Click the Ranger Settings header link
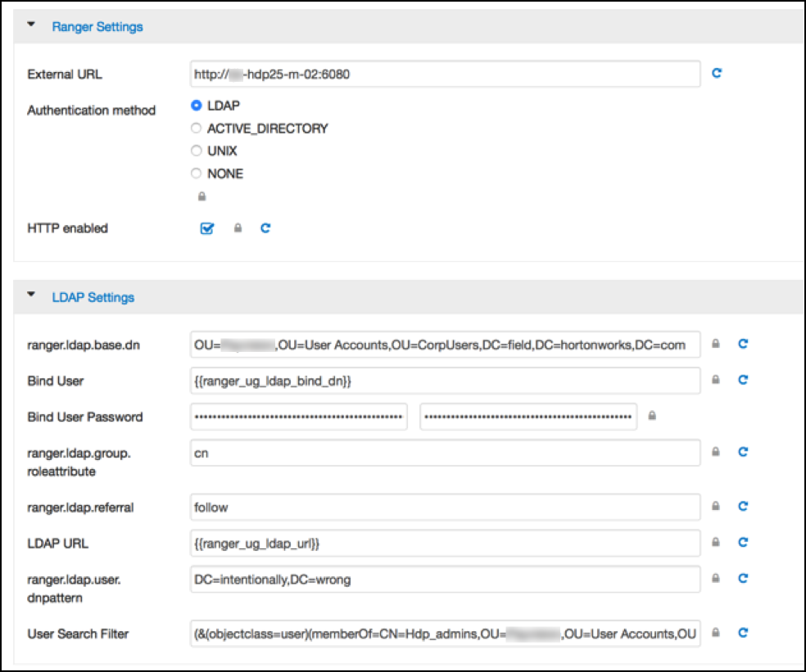Viewport: 806px width, 672px height. 97,27
